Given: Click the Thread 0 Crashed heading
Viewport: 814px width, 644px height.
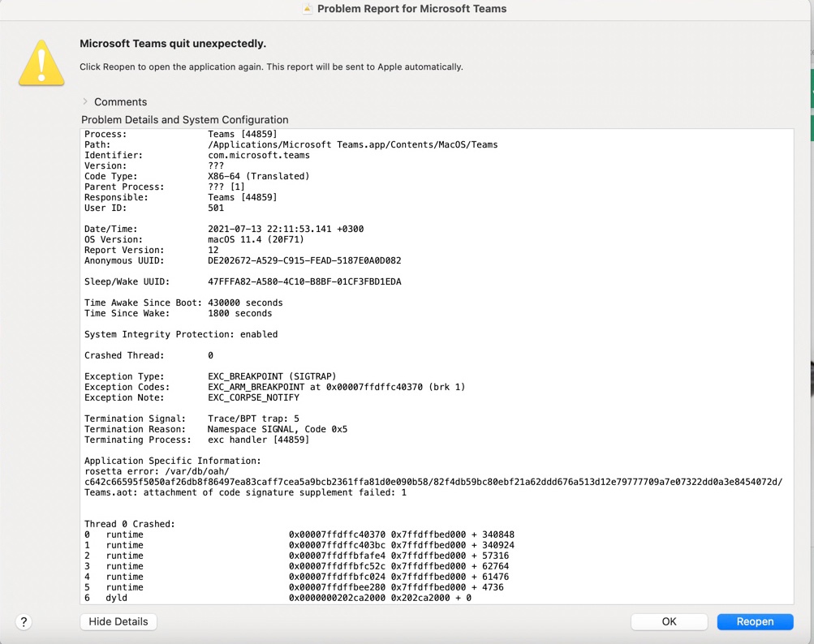Looking at the screenshot, I should tap(130, 524).
